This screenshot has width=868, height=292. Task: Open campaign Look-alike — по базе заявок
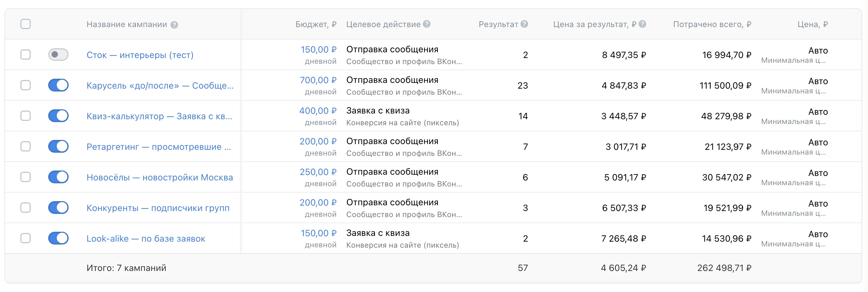[x=146, y=239]
